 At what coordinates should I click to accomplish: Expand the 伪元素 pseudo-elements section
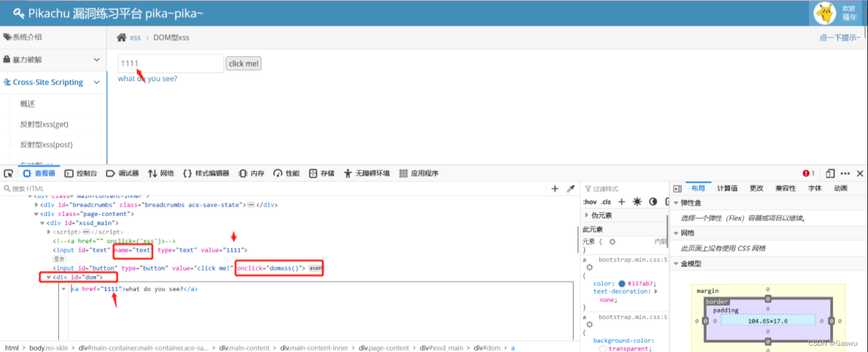(x=587, y=215)
